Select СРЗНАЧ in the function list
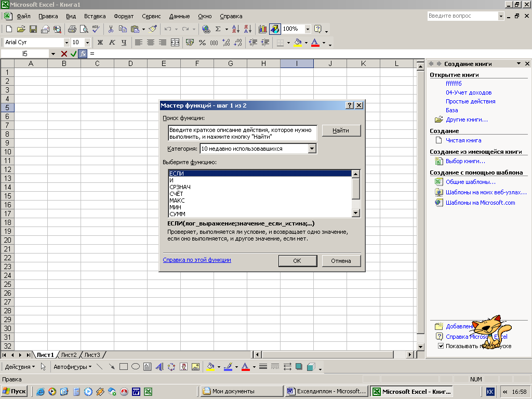This screenshot has height=399, width=532. 260,187
